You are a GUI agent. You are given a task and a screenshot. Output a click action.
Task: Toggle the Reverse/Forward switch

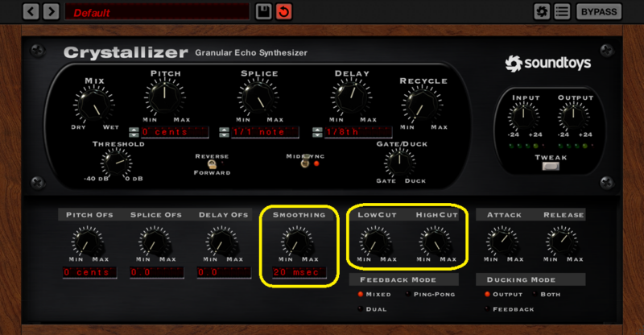pyautogui.click(x=212, y=164)
